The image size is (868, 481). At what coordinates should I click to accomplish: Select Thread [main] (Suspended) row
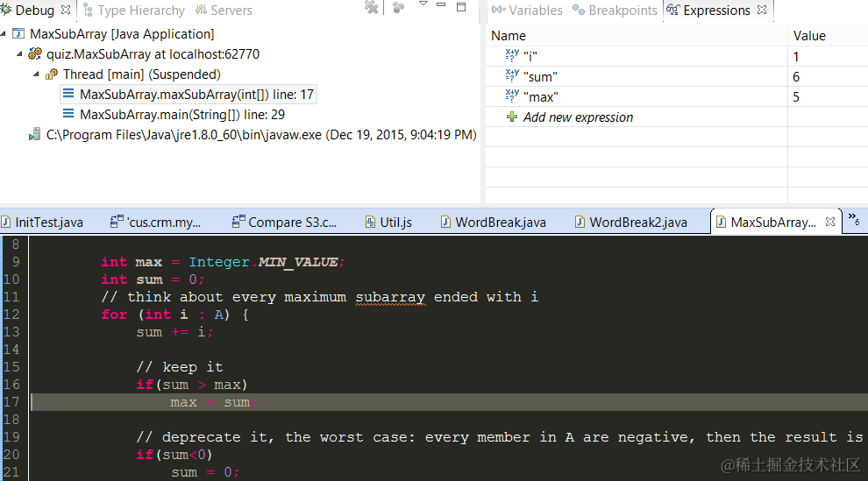tap(142, 74)
